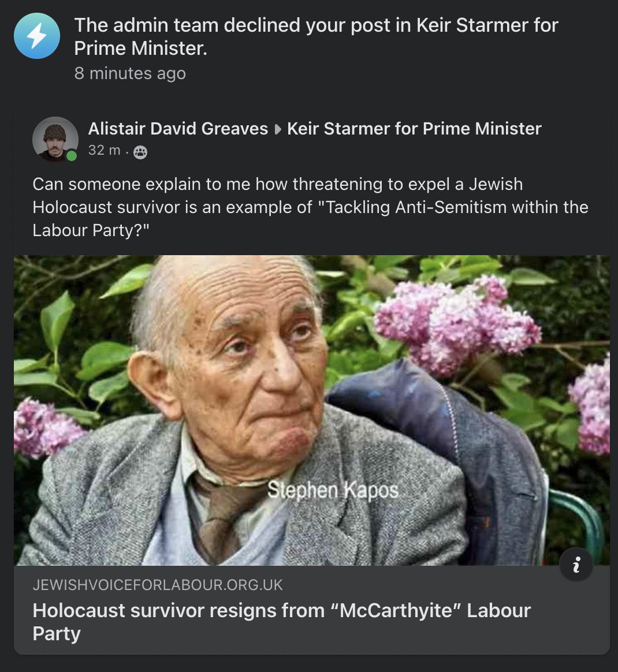
Task: Click the word "Party" under the article headline
Action: pyautogui.click(x=57, y=634)
